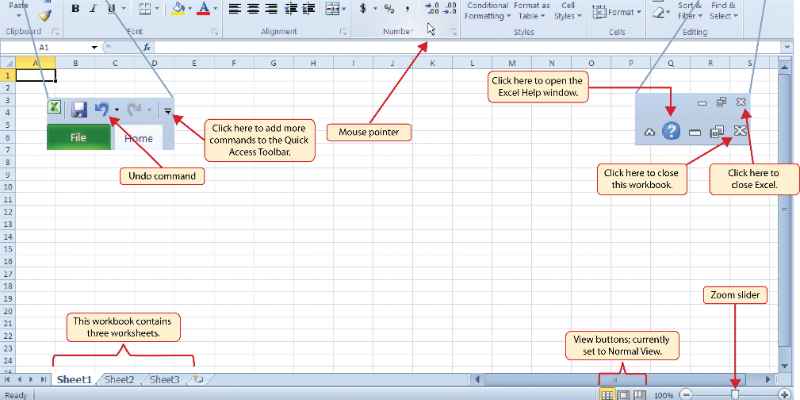Click the greyed Redo arrow in the magnified toolbar
800x400 pixels.
point(134,109)
